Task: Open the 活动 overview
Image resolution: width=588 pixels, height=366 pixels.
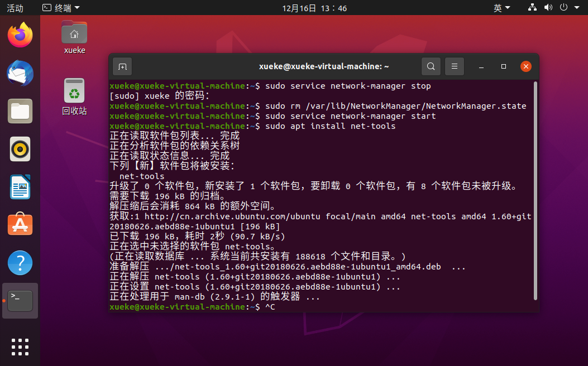Action: [15, 8]
